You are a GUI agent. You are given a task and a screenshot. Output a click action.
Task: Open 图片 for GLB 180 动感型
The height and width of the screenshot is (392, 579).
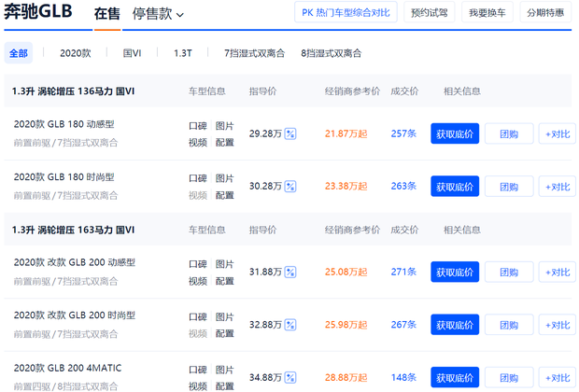[224, 126]
